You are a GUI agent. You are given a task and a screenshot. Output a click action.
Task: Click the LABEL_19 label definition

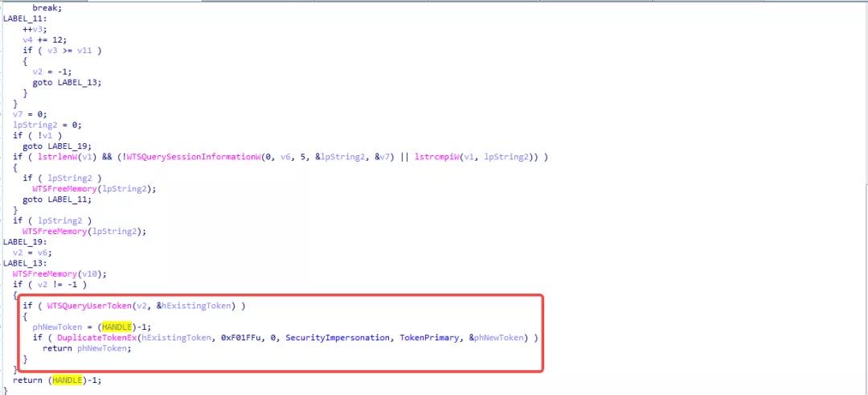[x=26, y=241]
